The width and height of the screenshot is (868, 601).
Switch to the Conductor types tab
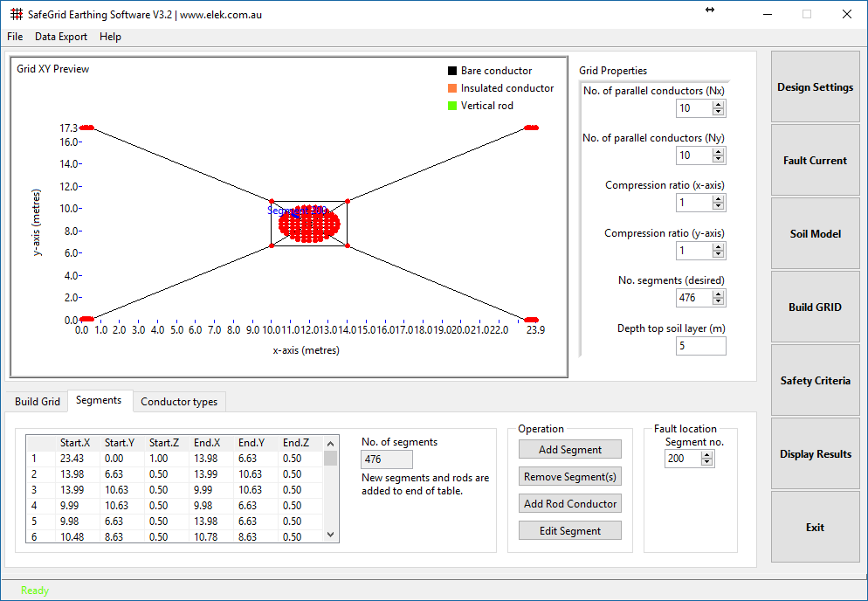(179, 401)
